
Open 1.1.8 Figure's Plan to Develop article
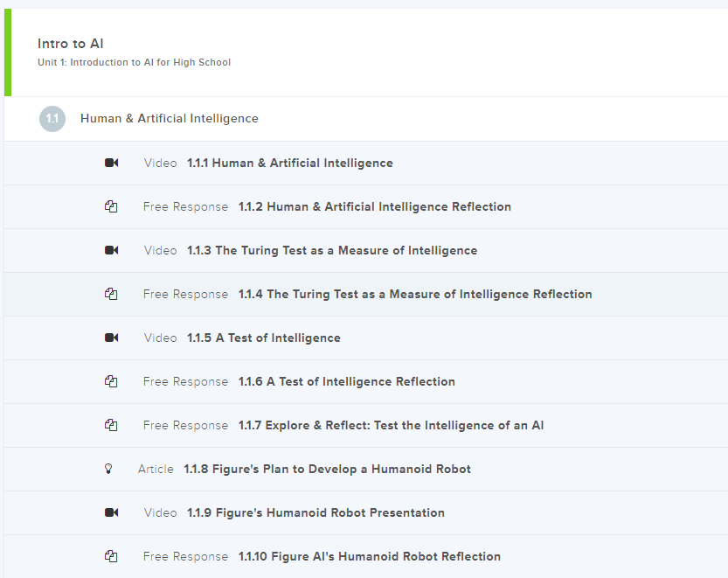[x=326, y=469]
